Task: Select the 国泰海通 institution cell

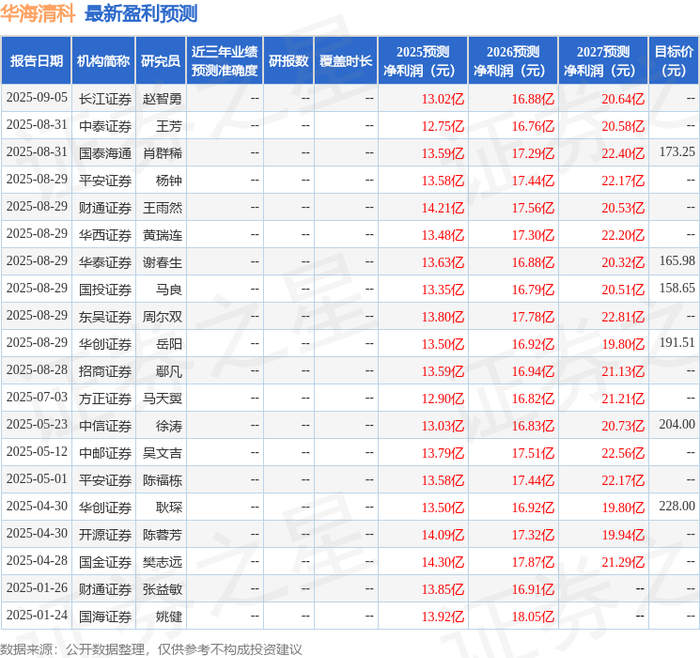Action: click(x=105, y=153)
